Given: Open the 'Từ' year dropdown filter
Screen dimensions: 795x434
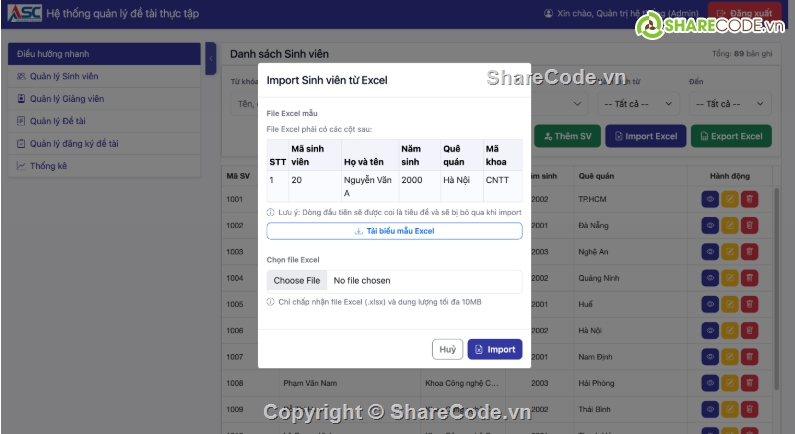Looking at the screenshot, I should coord(638,103).
